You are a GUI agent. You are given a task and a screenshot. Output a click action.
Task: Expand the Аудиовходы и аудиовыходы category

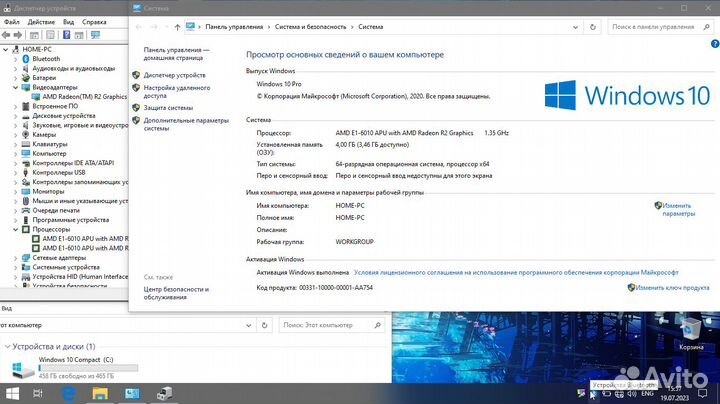[x=16, y=68]
